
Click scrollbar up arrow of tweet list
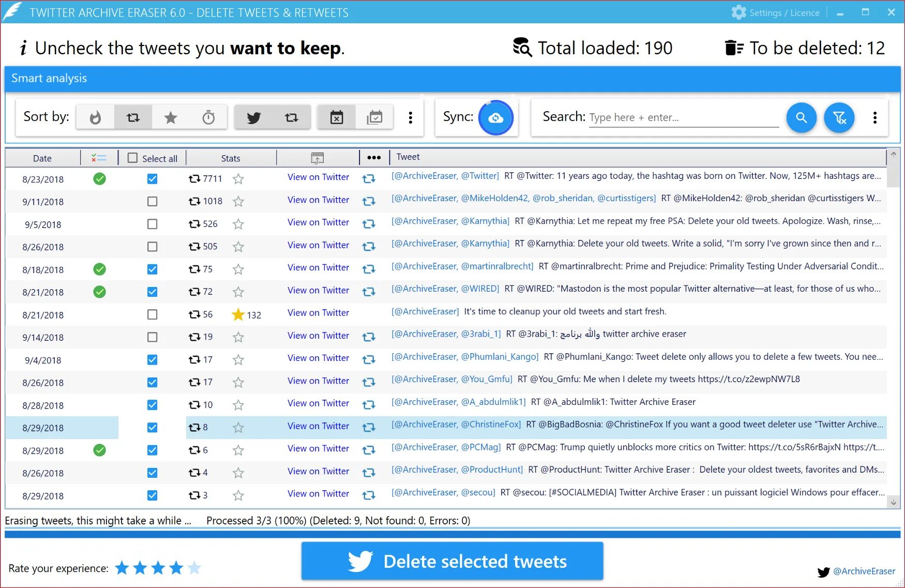[893, 154]
